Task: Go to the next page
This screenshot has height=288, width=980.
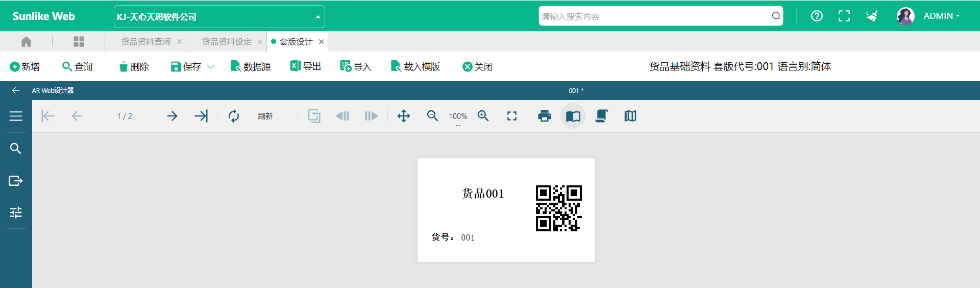Action: 173,116
